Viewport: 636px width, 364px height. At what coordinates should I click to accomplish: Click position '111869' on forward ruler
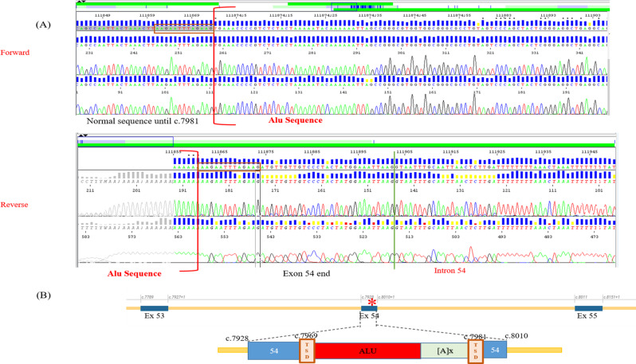191,15
